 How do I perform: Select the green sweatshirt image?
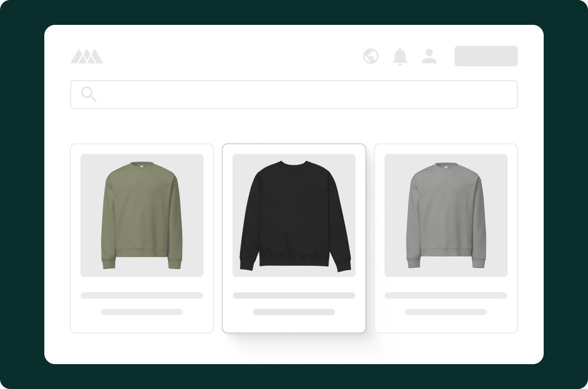click(x=142, y=216)
